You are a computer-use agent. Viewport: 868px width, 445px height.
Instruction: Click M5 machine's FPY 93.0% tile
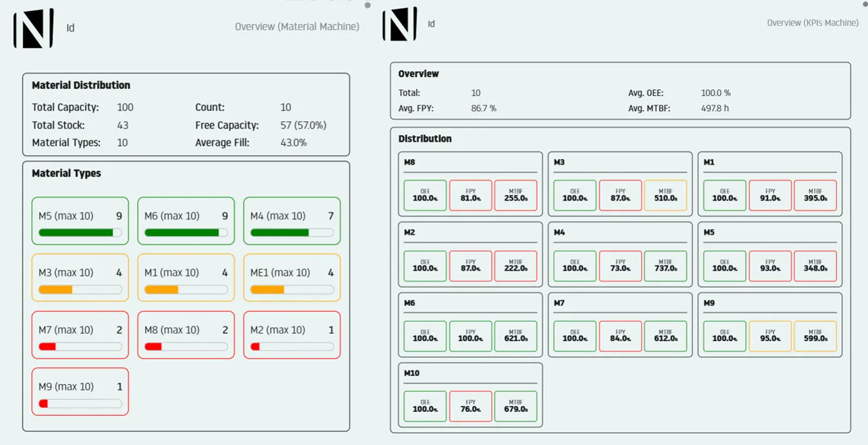(x=770, y=266)
